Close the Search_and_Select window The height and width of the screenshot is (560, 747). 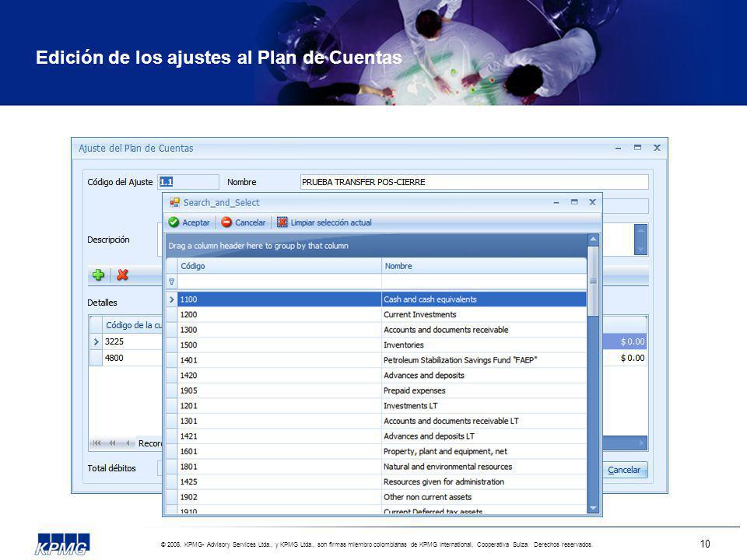[592, 202]
